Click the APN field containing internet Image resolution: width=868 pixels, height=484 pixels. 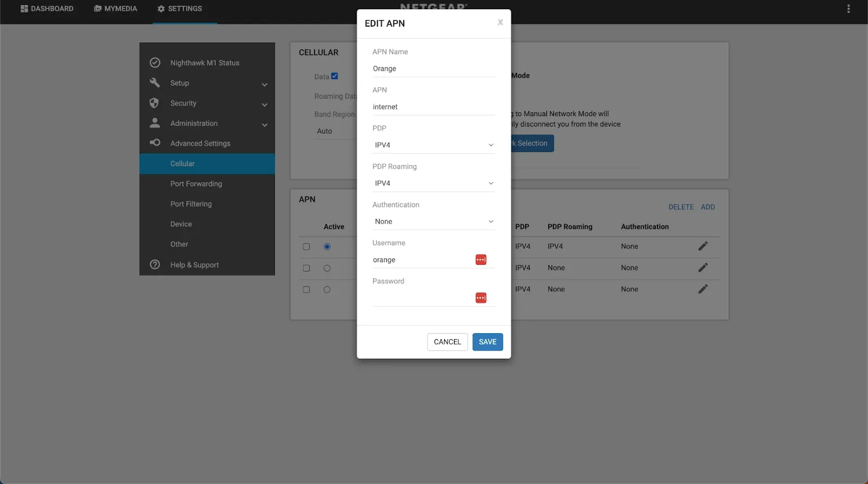pyautogui.click(x=433, y=107)
